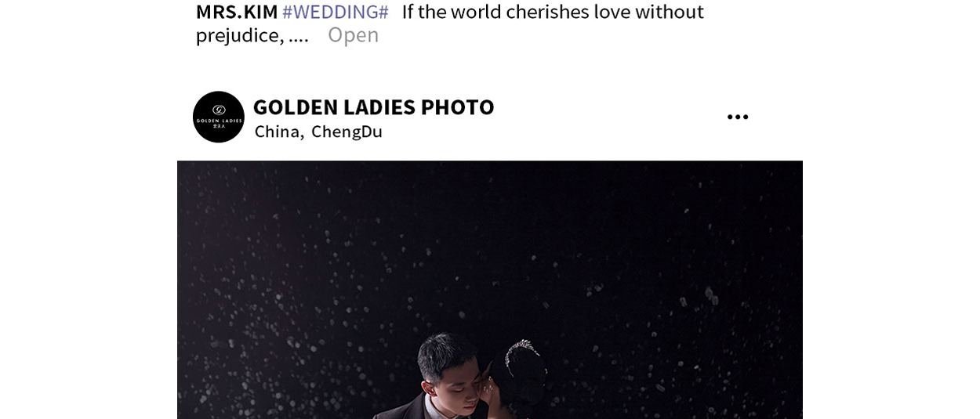
Task: Click the truncated text 'prejudice, ....'
Action: point(252,35)
